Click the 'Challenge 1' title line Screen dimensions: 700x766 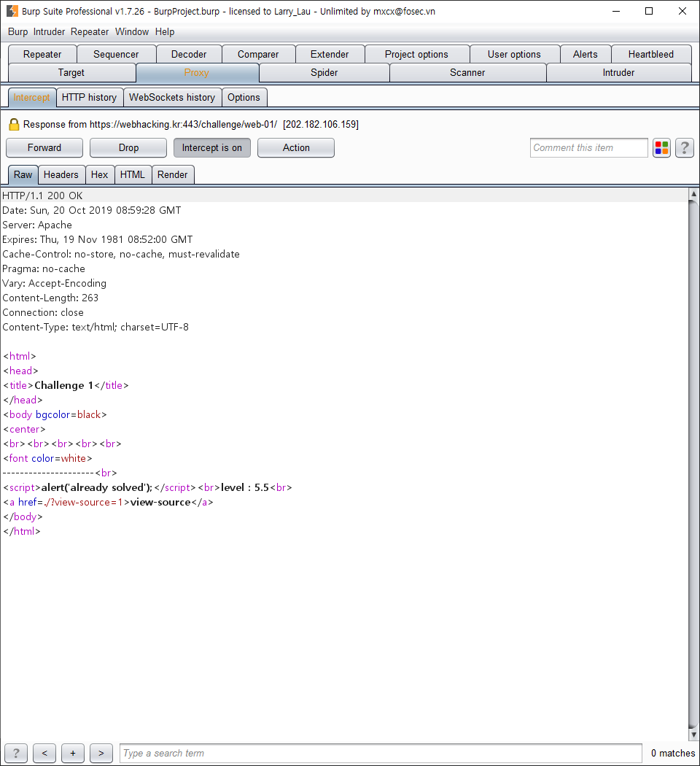(x=66, y=385)
